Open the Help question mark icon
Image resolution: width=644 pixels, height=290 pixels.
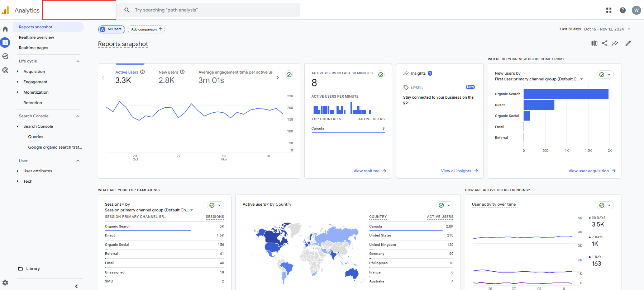coord(623,10)
